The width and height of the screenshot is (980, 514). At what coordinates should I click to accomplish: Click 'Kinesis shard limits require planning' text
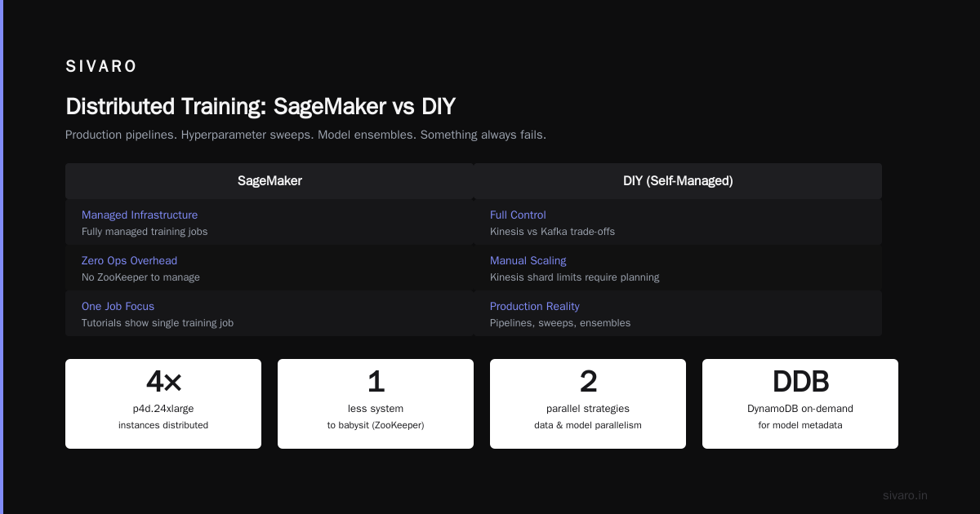coord(574,277)
